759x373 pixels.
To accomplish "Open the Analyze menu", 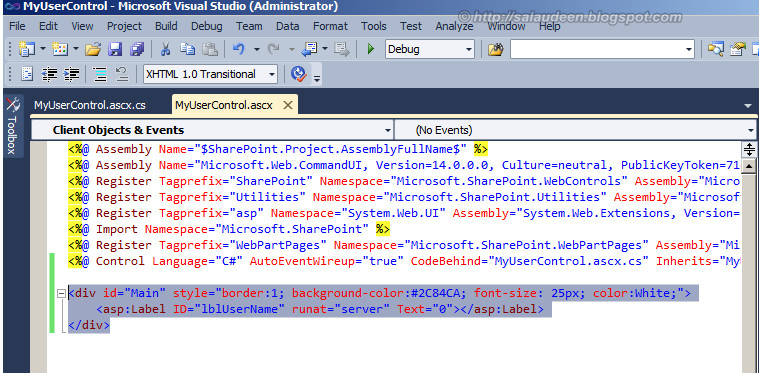I will pyautogui.click(x=454, y=26).
